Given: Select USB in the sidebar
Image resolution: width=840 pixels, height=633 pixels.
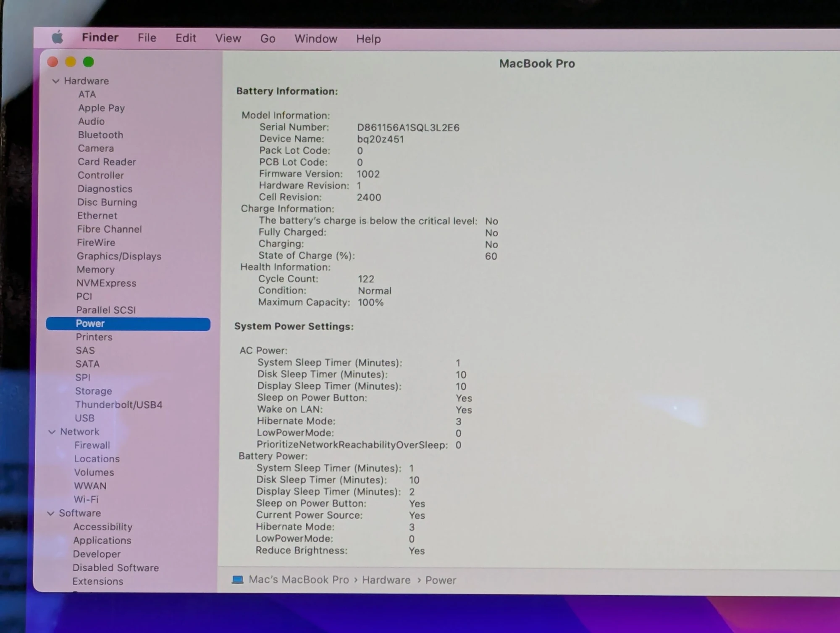Looking at the screenshot, I should point(84,418).
